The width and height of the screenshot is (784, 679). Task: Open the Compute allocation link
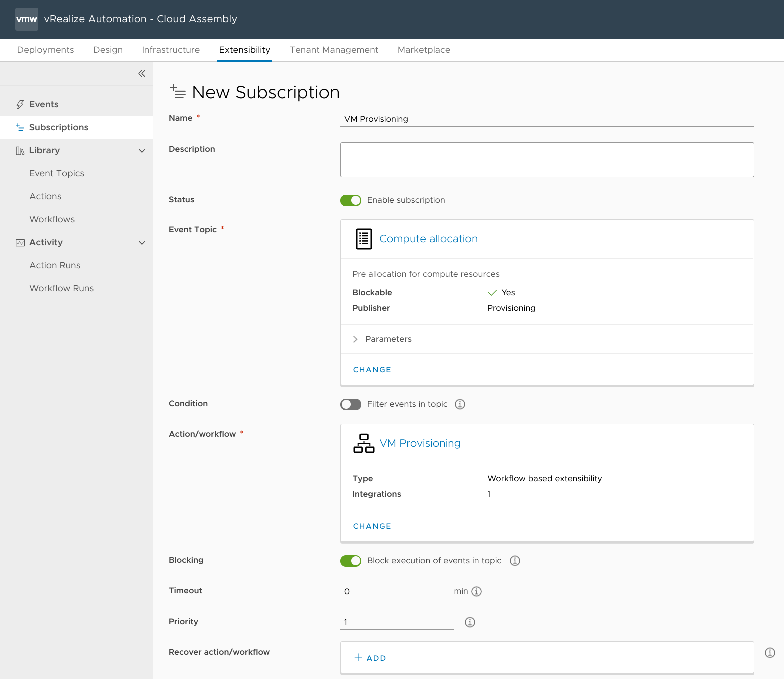428,239
